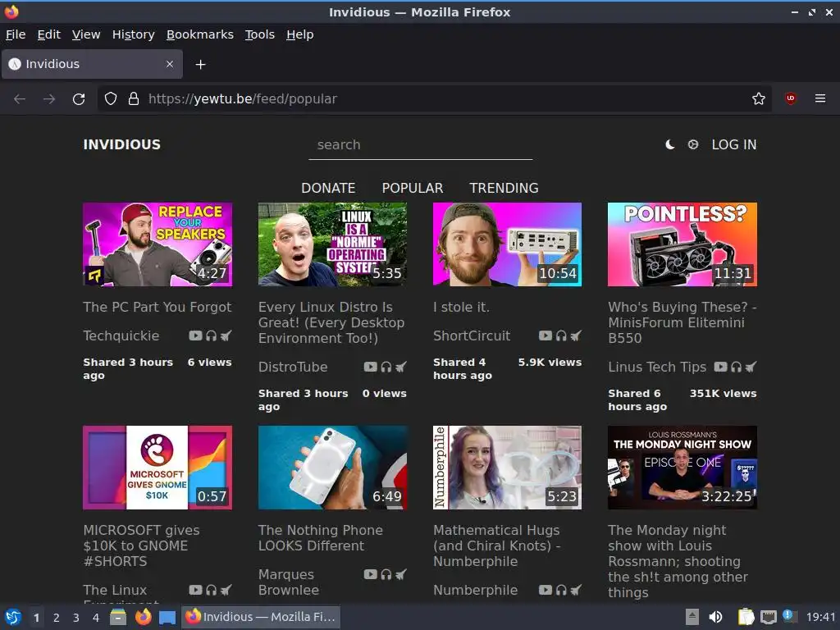
Task: Open the View menu
Action: 86,34
